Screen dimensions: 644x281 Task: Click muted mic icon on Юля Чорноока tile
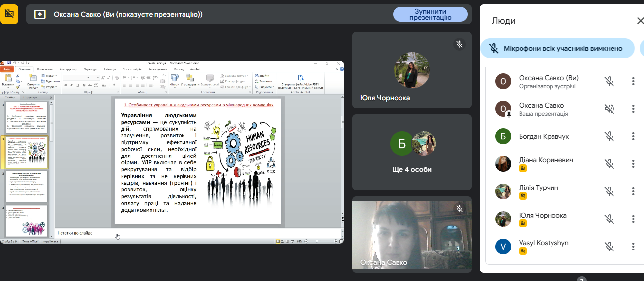459,44
